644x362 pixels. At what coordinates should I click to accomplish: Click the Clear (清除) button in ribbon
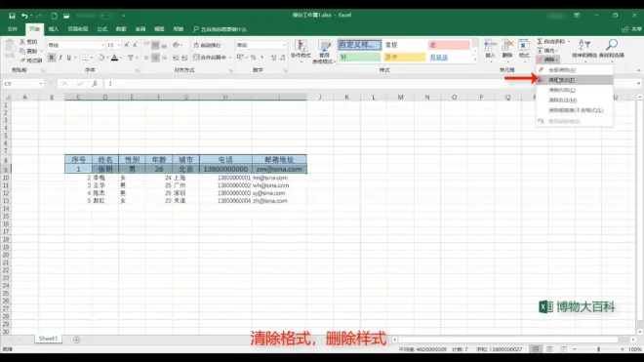[x=548, y=60]
